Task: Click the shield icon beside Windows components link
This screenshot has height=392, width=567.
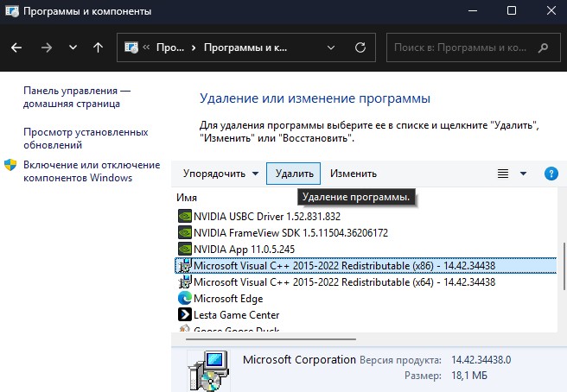Action: click(10, 165)
